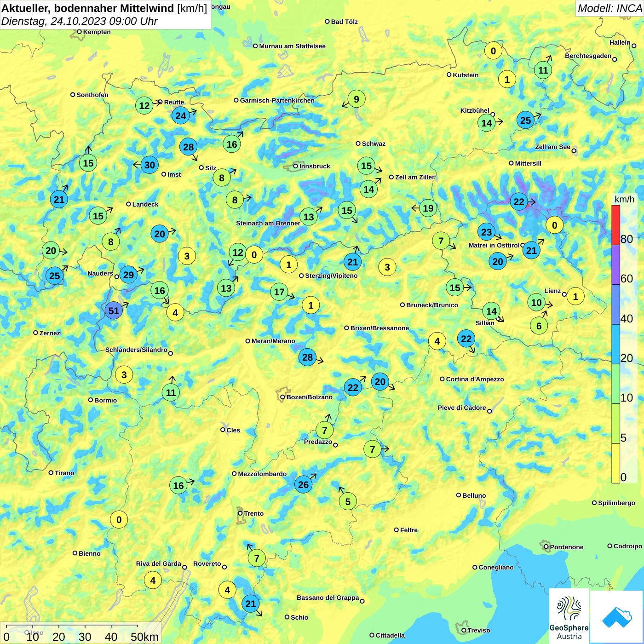Click station marker 22 below Mittersill

(518, 201)
